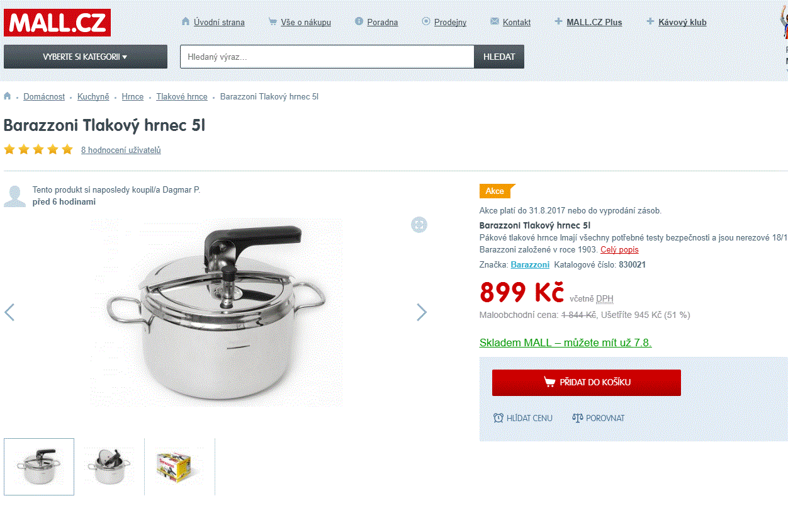Click the Porovnat scales icon

[x=578, y=418]
